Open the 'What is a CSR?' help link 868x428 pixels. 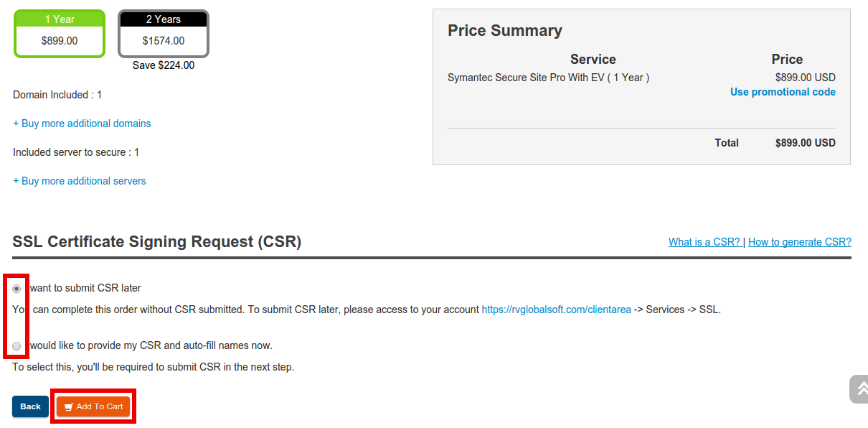[704, 242]
